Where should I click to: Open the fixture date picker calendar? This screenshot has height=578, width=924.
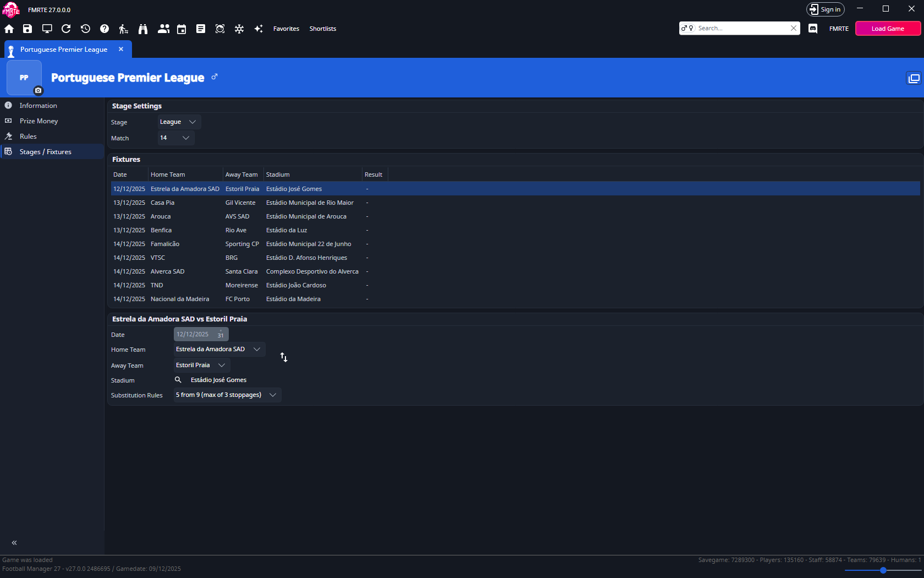(x=221, y=334)
